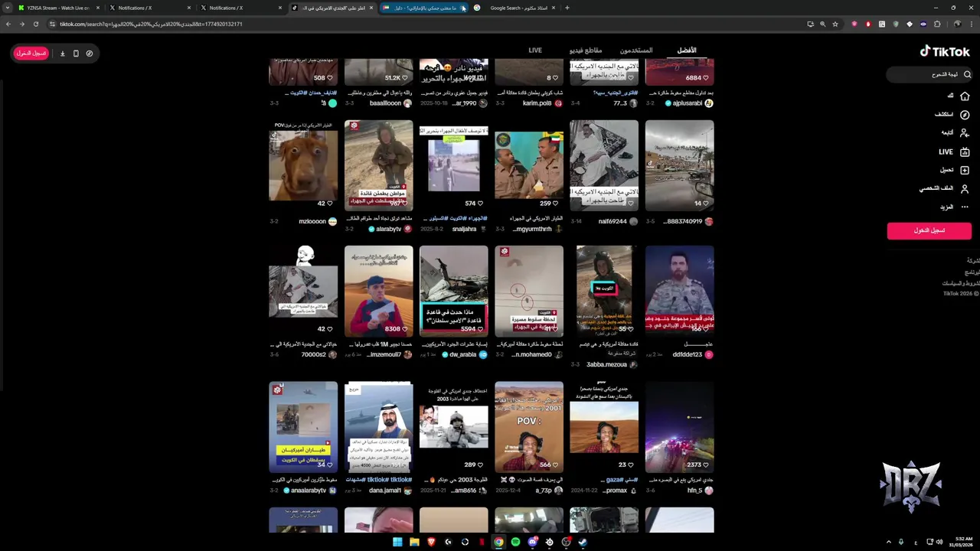Open user hfn_5 profile link
The width and height of the screenshot is (980, 551).
[x=694, y=491]
